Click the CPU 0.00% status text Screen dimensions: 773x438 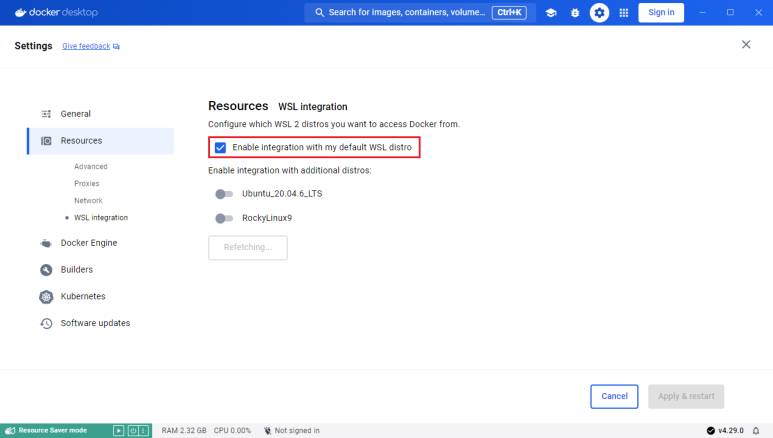232,431
